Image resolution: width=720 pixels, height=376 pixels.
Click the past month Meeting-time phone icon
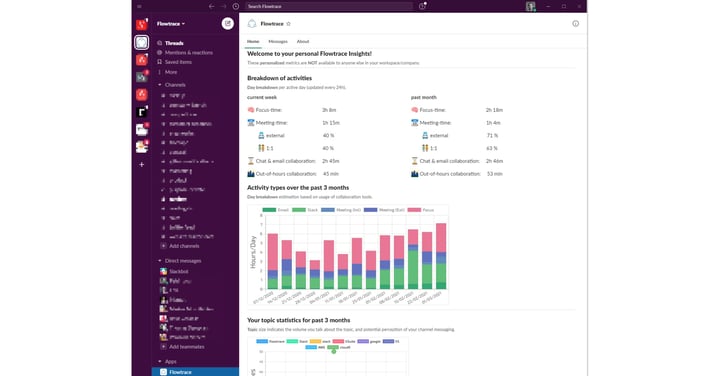(415, 123)
